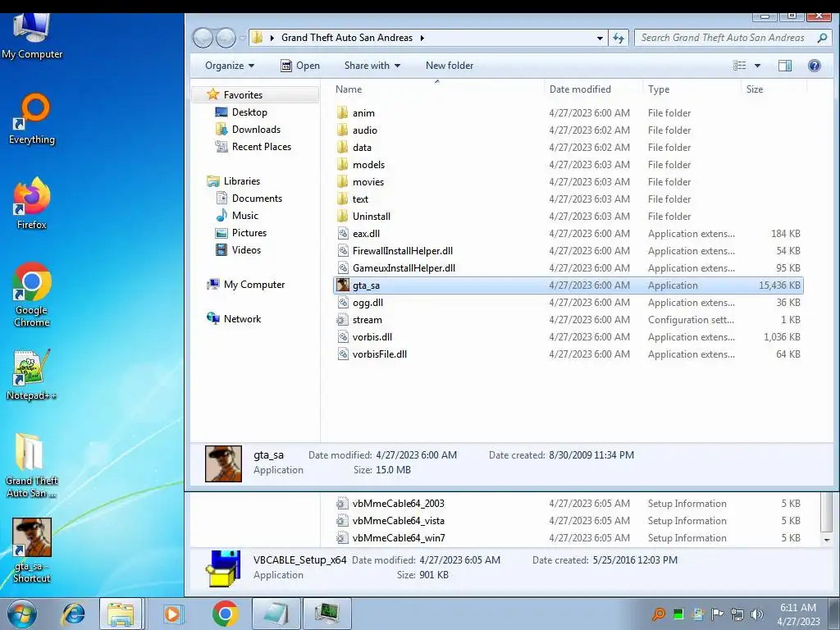
Task: Sort by the Date modified column header
Action: point(593,89)
